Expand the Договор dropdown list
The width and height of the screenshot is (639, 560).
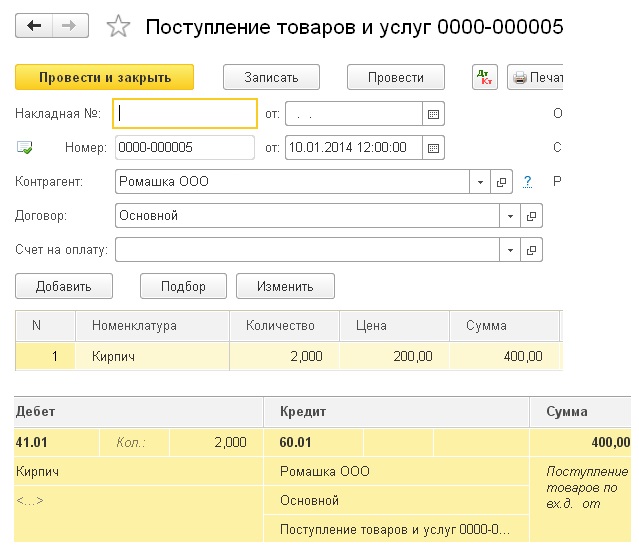(510, 216)
